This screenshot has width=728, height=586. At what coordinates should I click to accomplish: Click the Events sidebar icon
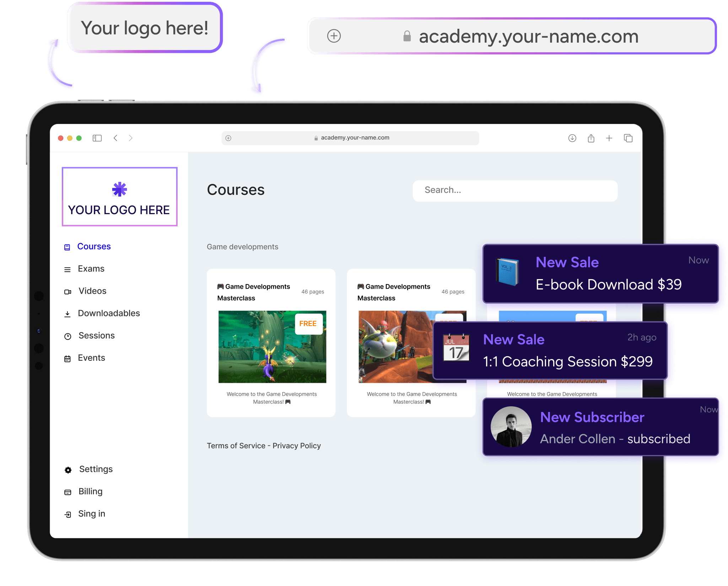68,358
